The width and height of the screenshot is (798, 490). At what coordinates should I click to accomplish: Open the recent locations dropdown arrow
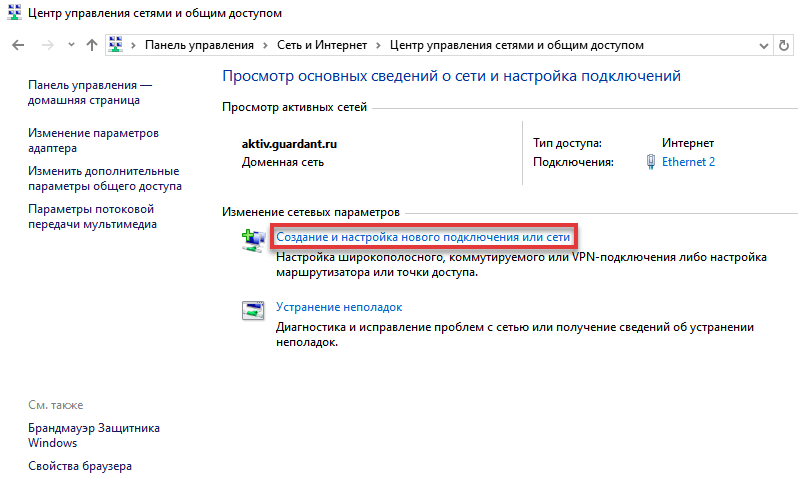click(x=71, y=45)
